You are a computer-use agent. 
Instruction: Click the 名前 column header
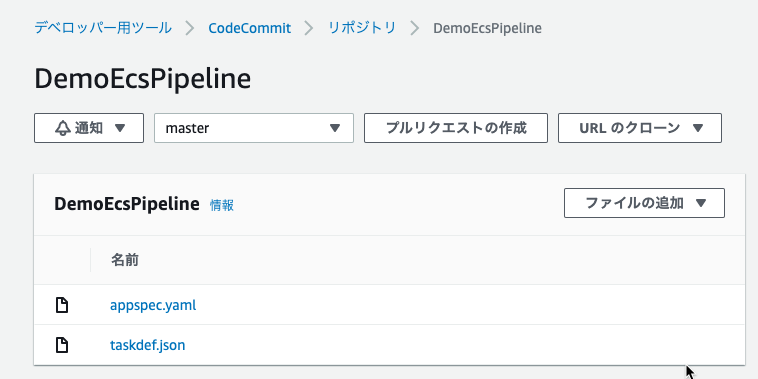tap(125, 260)
